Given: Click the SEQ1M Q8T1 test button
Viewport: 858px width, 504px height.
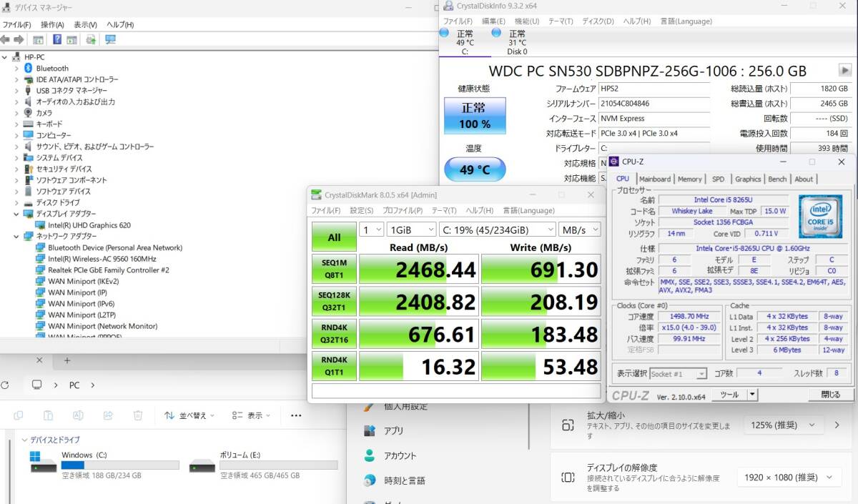Looking at the screenshot, I should point(334,268).
